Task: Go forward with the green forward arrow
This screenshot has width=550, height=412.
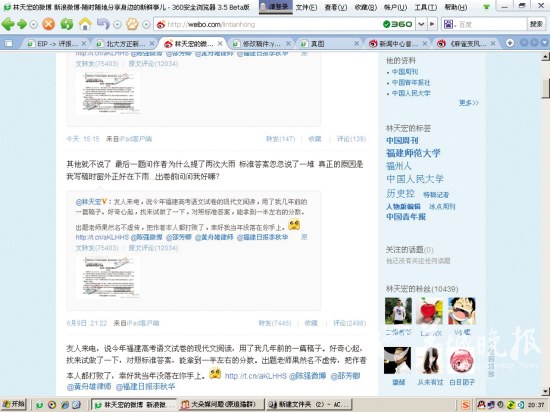Action: click(22, 24)
